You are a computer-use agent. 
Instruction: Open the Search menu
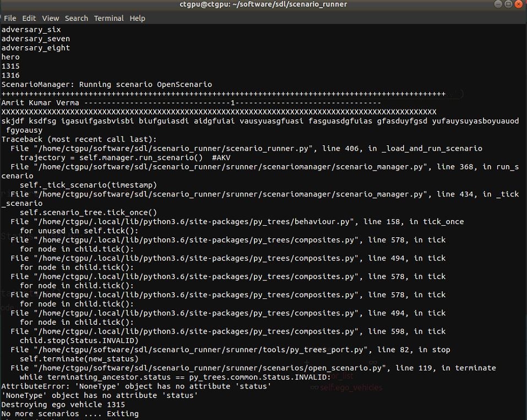pyautogui.click(x=77, y=18)
